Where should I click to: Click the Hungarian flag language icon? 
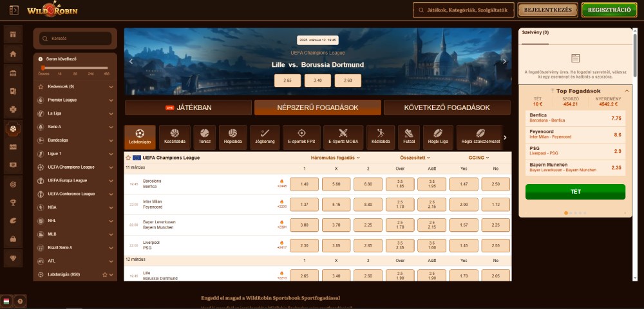coord(6,301)
